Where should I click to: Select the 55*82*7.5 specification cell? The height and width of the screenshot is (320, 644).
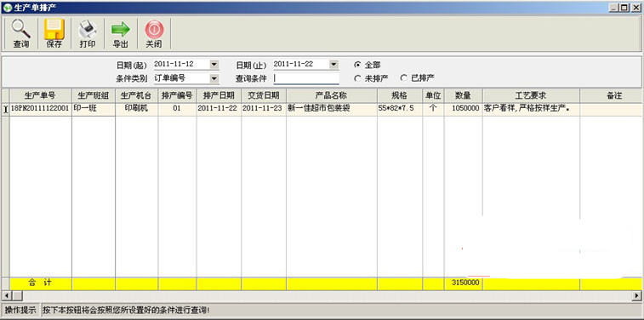pos(400,109)
